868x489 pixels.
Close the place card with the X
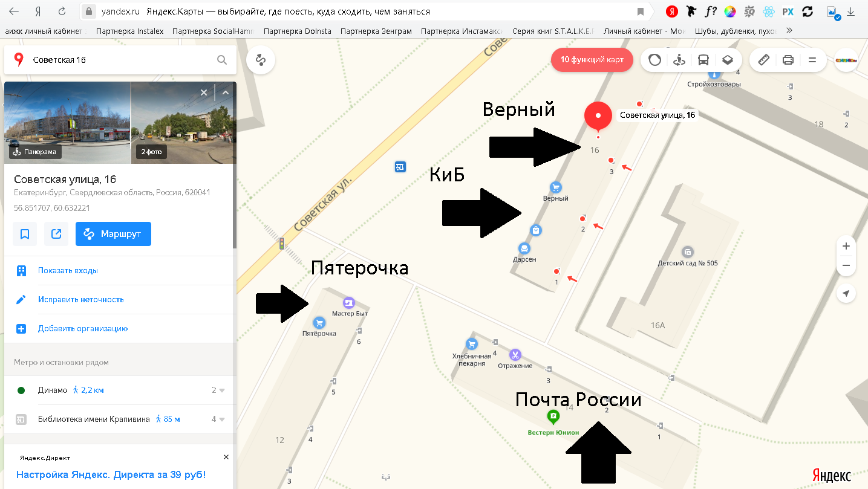(204, 92)
